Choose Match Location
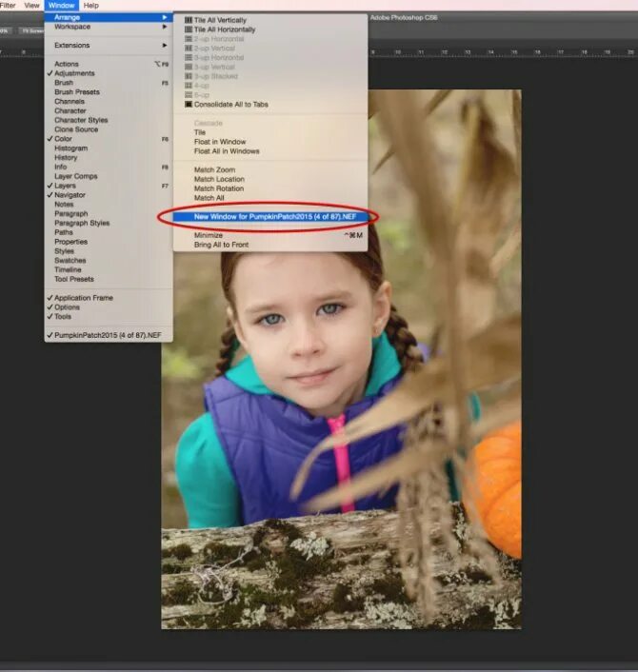This screenshot has width=638, height=672. pos(270,179)
